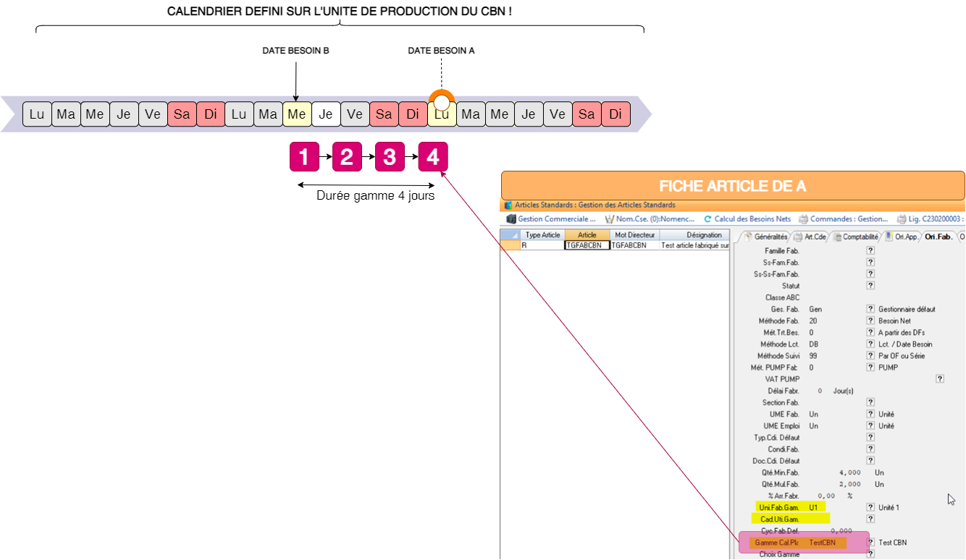The width and height of the screenshot is (966, 560).
Task: Select the highlighted Cad.Uti.Gam. field
Action: (x=789, y=519)
